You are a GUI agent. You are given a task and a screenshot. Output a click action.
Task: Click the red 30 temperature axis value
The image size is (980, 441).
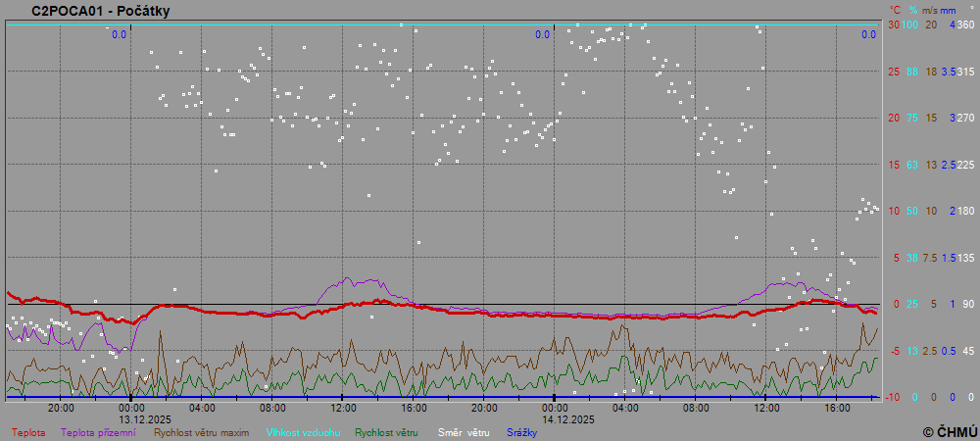[x=894, y=24]
